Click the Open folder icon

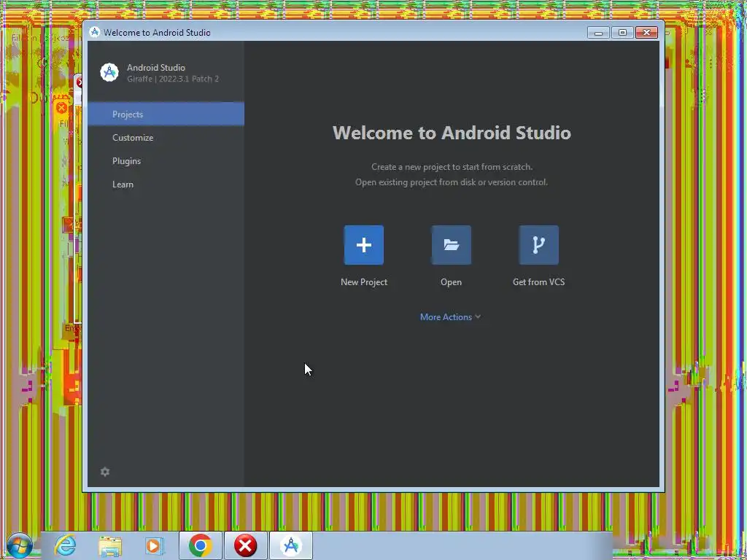click(451, 245)
